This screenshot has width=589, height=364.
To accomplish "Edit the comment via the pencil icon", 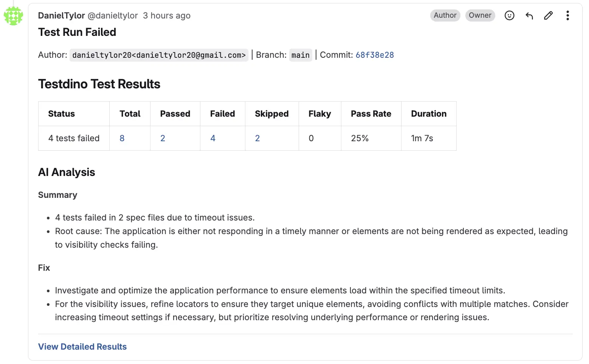I will click(x=548, y=15).
